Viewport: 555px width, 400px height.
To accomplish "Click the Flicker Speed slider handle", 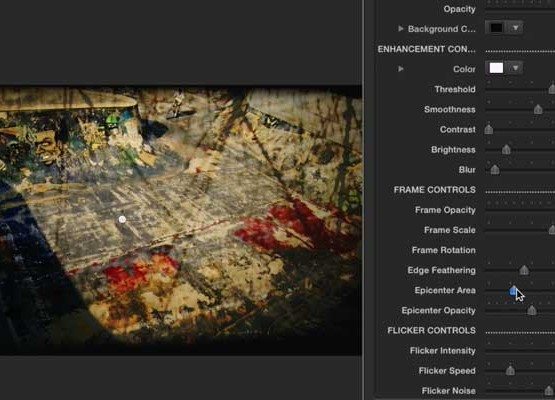I will click(x=510, y=371).
